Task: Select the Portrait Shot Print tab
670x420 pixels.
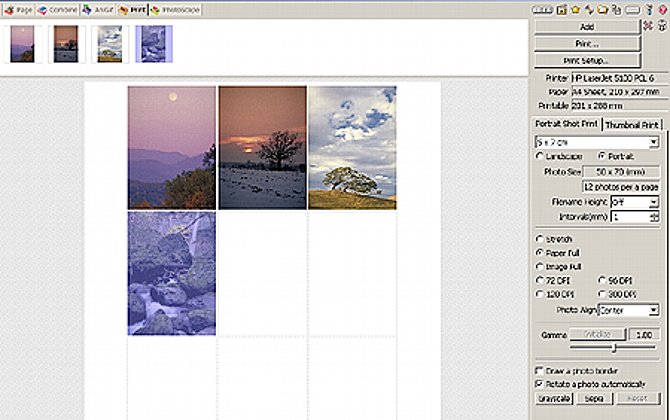Action: [566, 124]
